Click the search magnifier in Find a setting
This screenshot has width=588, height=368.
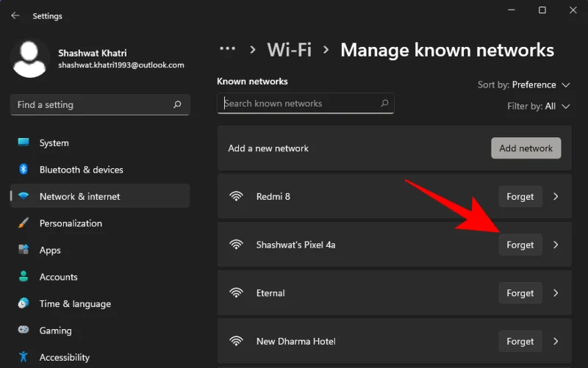(177, 104)
